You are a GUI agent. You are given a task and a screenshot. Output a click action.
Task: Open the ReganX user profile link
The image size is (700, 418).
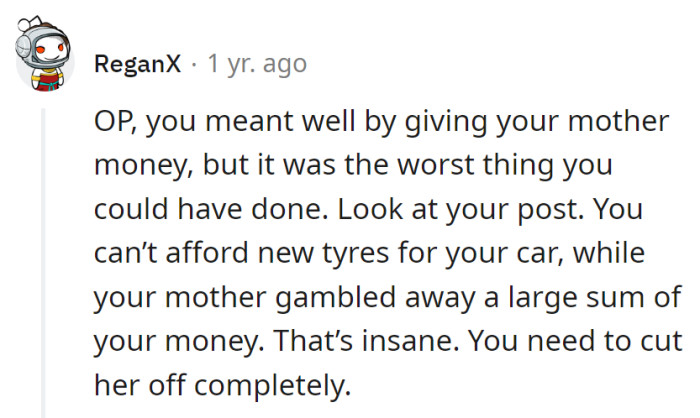point(138,64)
